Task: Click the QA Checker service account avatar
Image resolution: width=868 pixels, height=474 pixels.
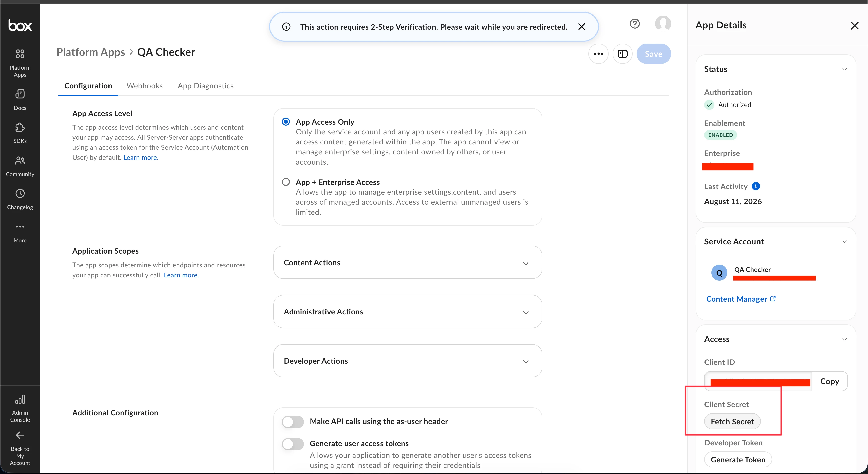Action: 719,273
